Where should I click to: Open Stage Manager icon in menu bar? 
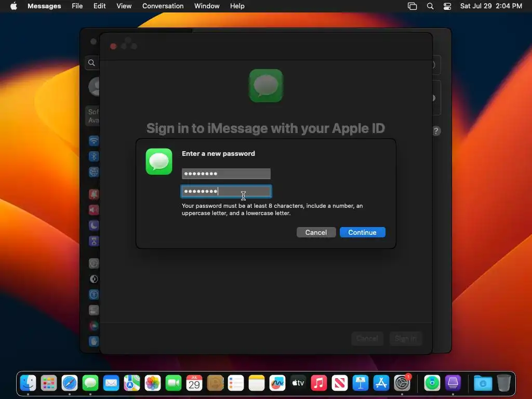(412, 6)
